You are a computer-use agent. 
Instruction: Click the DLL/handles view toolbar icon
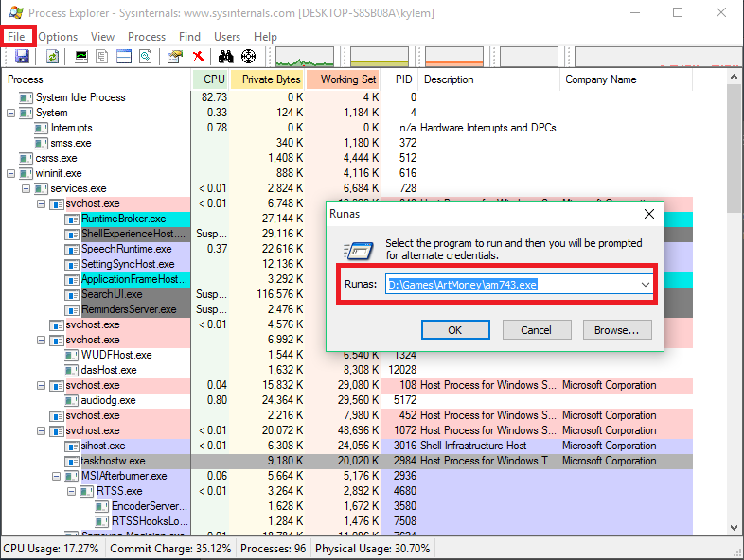click(x=145, y=57)
